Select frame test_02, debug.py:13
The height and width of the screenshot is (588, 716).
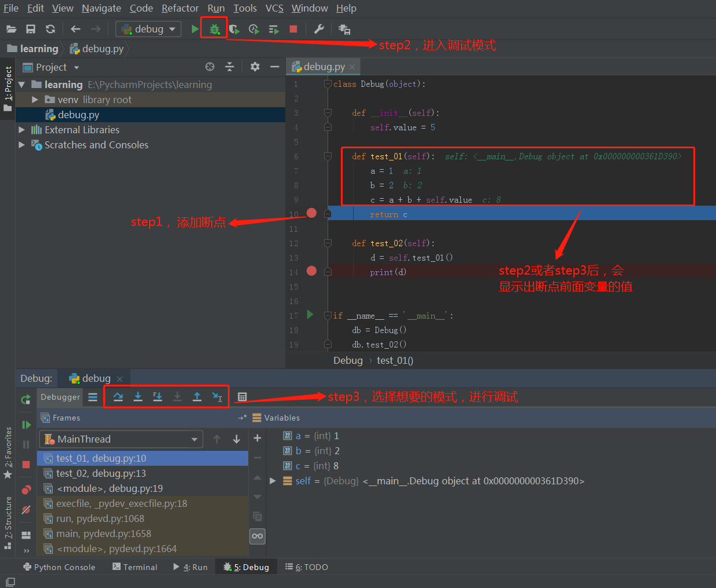(x=143, y=473)
